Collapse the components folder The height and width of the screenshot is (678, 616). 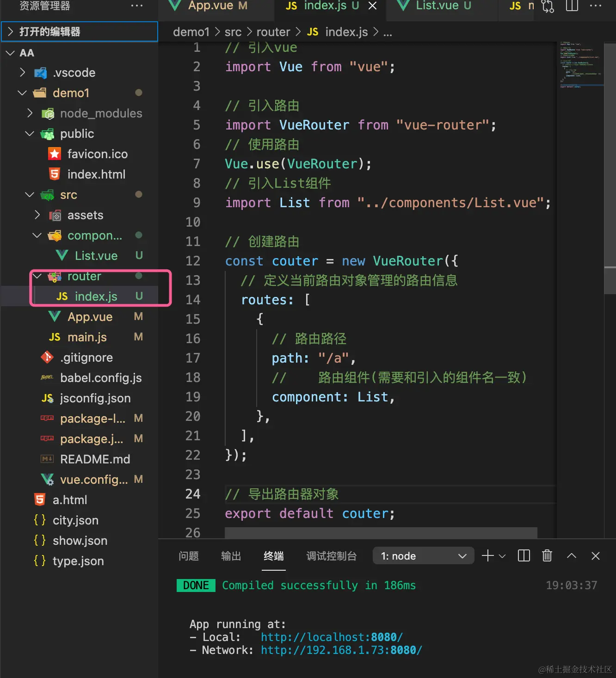tap(37, 235)
